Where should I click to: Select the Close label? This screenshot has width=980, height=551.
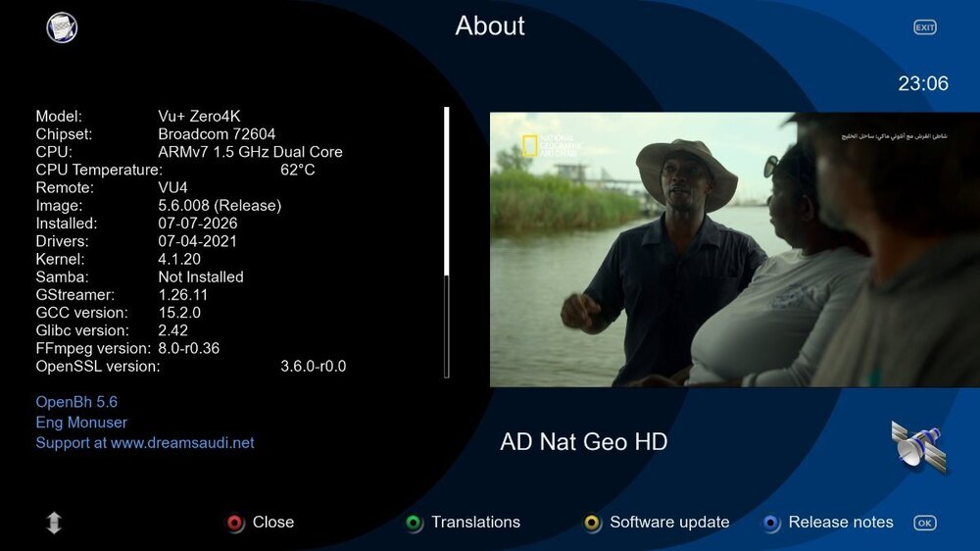coord(273,523)
